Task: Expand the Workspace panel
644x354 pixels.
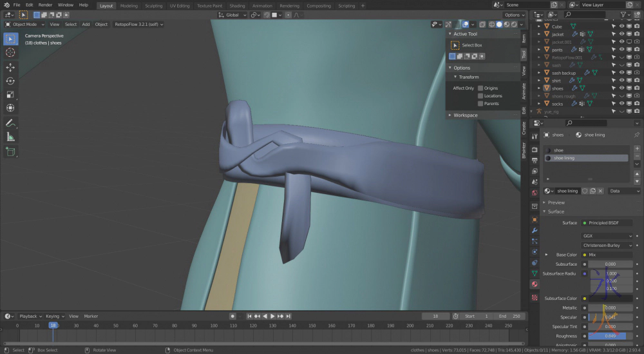Action: [x=465, y=115]
